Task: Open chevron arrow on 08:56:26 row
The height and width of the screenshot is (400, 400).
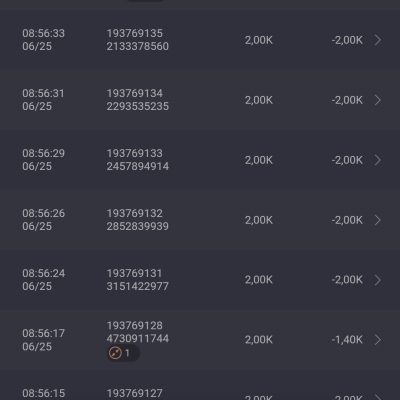Action: pos(378,220)
